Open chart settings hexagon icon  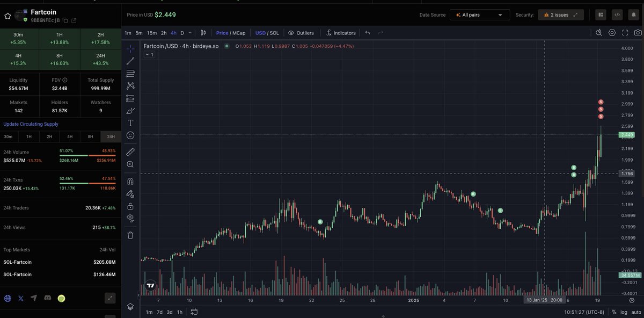612,33
